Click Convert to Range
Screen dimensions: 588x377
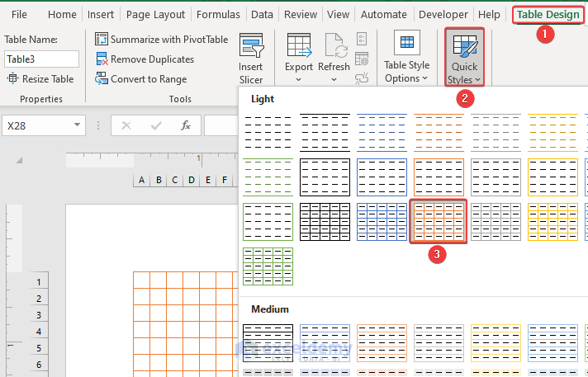click(141, 79)
